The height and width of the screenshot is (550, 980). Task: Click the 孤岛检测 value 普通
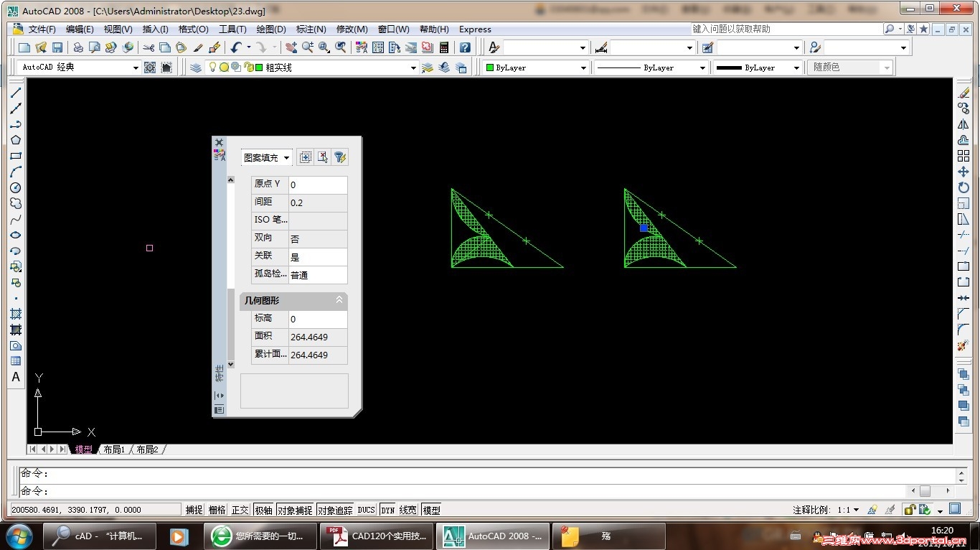[x=318, y=275]
